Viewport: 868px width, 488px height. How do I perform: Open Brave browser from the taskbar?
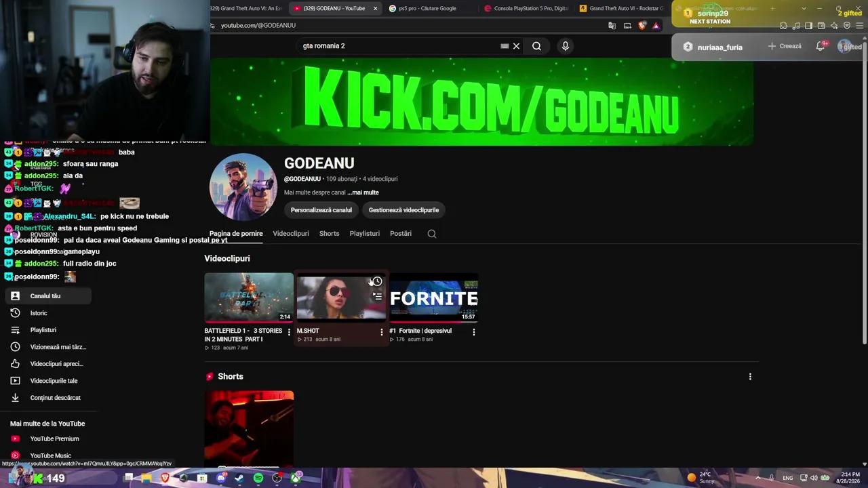(165, 478)
